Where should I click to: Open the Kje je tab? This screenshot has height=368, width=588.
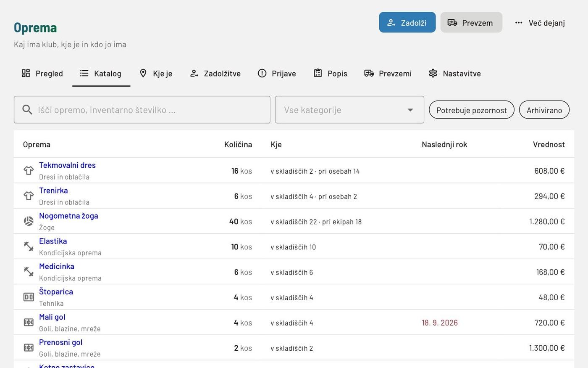(156, 74)
